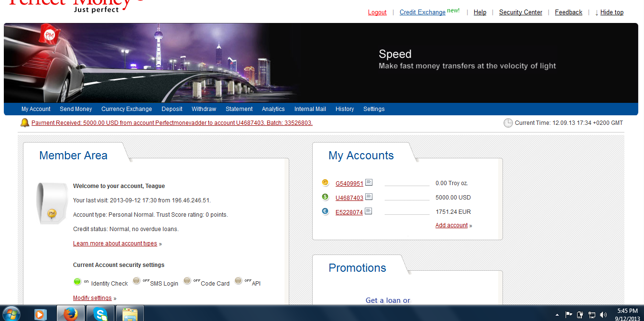This screenshot has width=644, height=321.
Task: Open the Windows Start button
Action: tap(11, 314)
